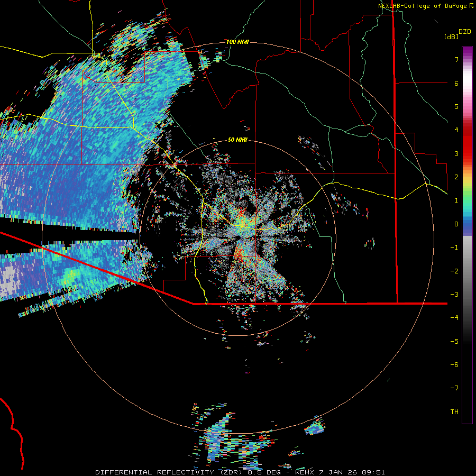
Task: Click the DIFFERENTIAL REFLECTIVITY caption text
Action: point(155,472)
